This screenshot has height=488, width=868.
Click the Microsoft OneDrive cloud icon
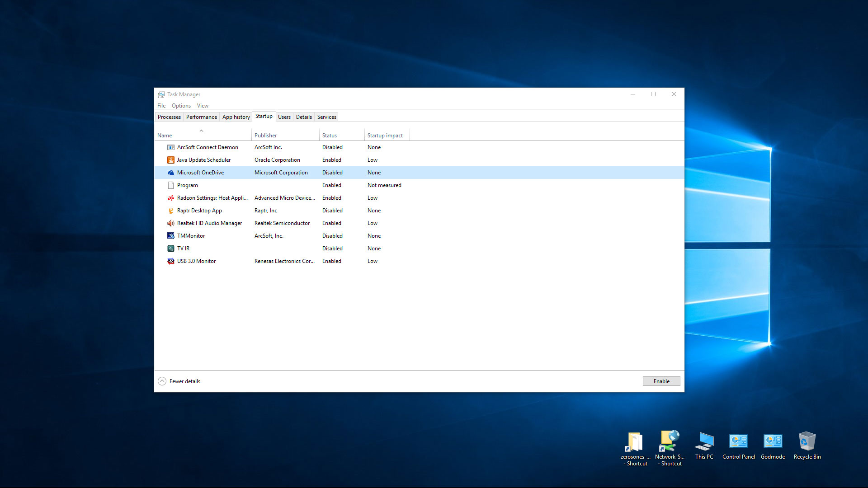pyautogui.click(x=171, y=173)
